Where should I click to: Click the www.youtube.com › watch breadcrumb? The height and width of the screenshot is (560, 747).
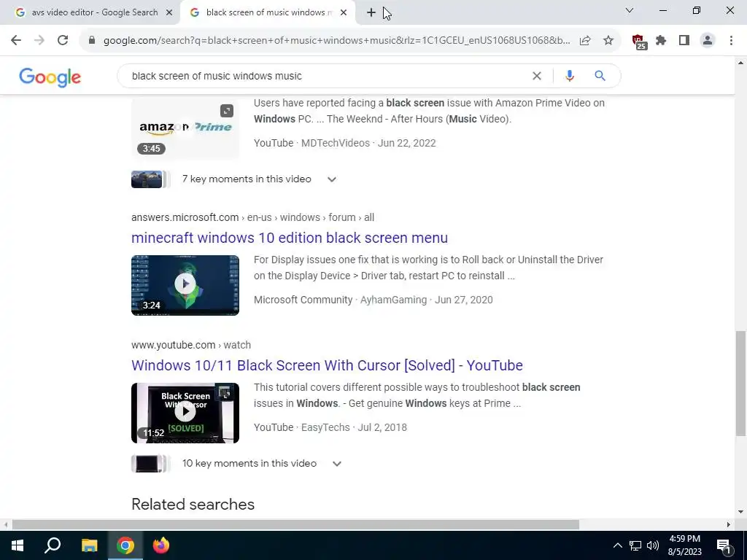191,345
